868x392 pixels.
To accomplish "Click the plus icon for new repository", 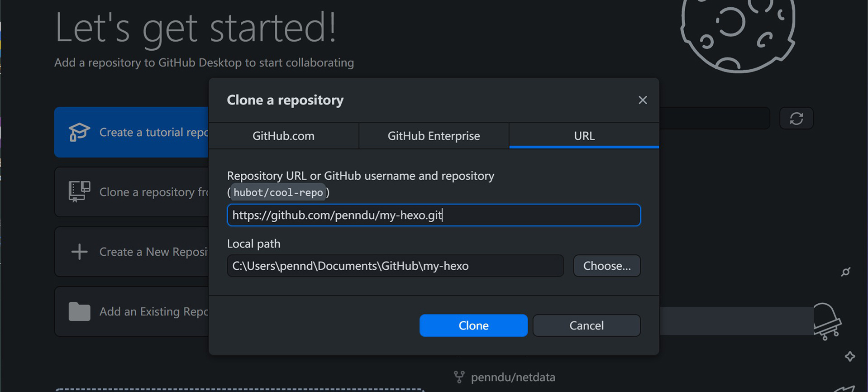I will tap(79, 252).
